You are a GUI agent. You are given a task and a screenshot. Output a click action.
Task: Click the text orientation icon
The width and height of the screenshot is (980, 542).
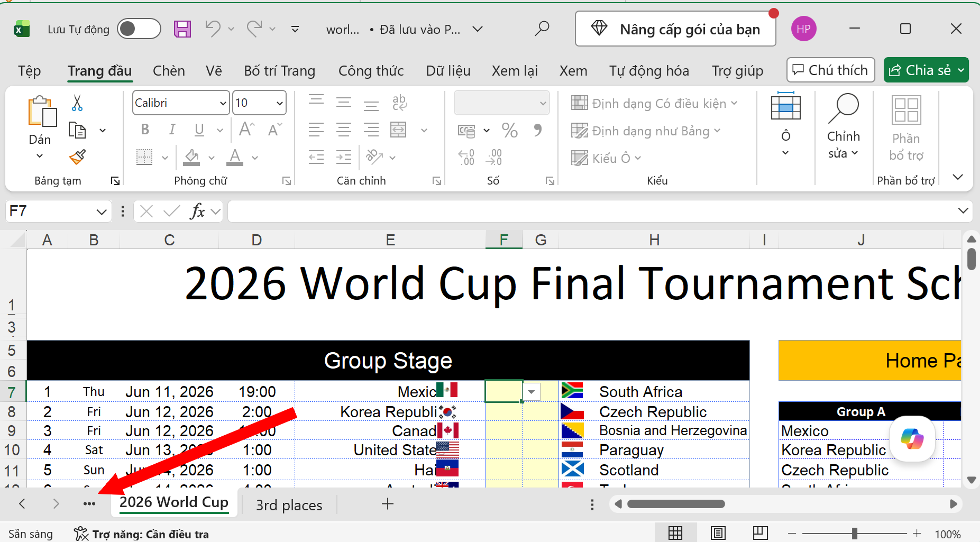coord(374,157)
